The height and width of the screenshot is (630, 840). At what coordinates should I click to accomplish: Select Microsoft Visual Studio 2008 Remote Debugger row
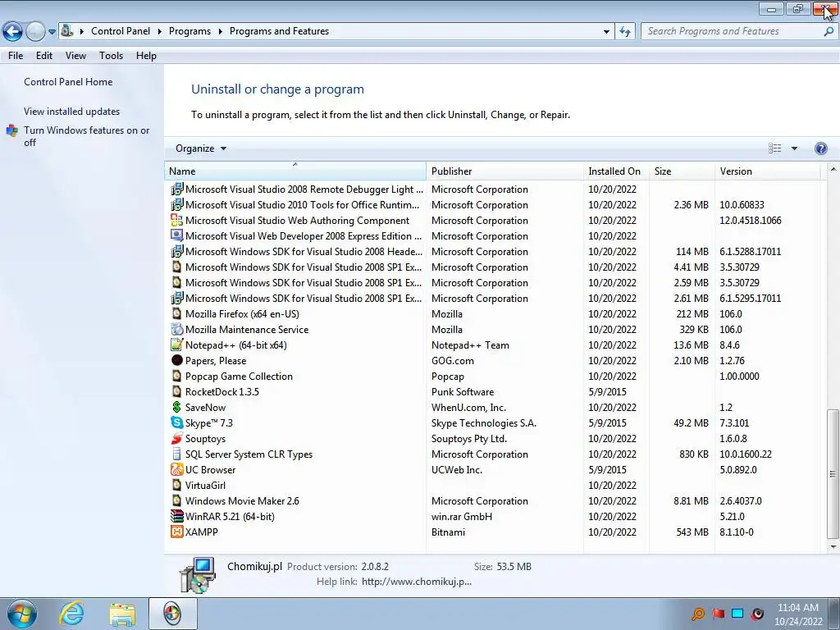492,189
